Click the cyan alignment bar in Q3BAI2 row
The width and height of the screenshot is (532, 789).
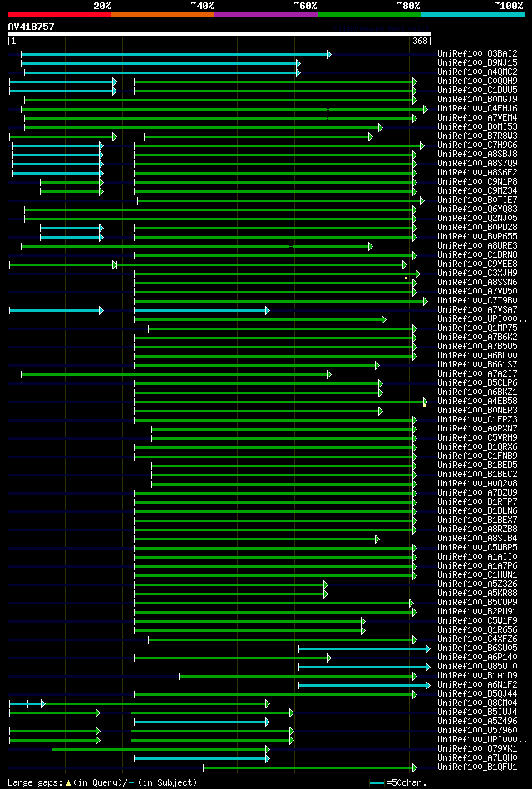(175, 54)
